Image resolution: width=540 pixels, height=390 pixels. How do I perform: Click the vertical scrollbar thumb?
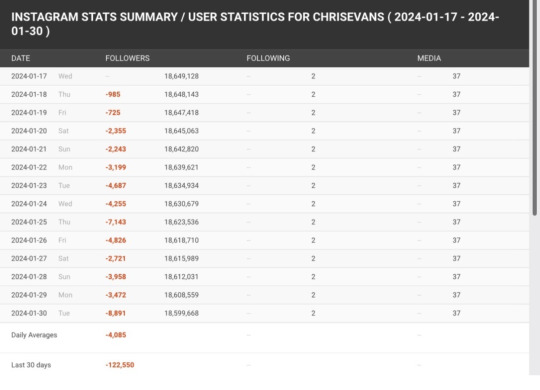pyautogui.click(x=534, y=108)
